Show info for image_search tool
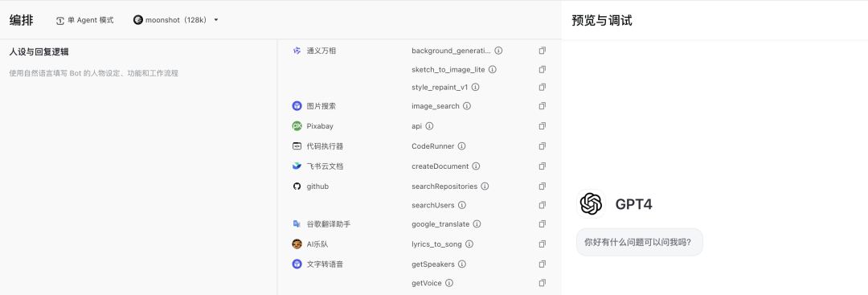868x295 pixels. click(467, 106)
